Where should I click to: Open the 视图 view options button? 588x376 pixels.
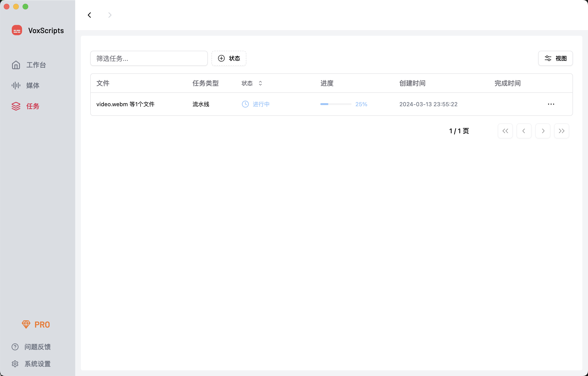(556, 58)
